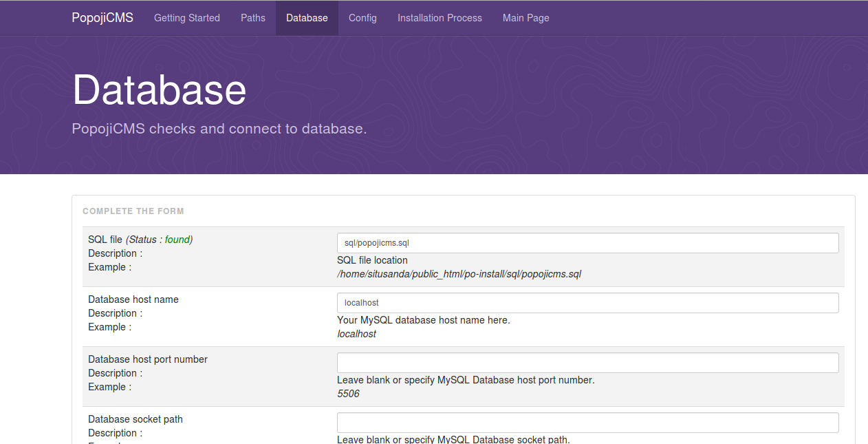Click the SQL file location example path
The image size is (868, 444).
(459, 273)
